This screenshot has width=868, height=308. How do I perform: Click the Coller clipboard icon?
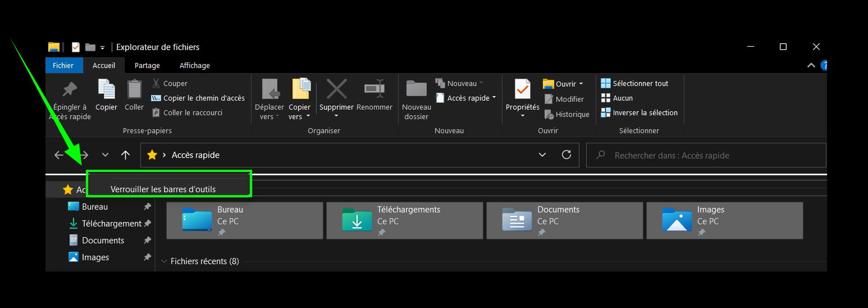(134, 89)
